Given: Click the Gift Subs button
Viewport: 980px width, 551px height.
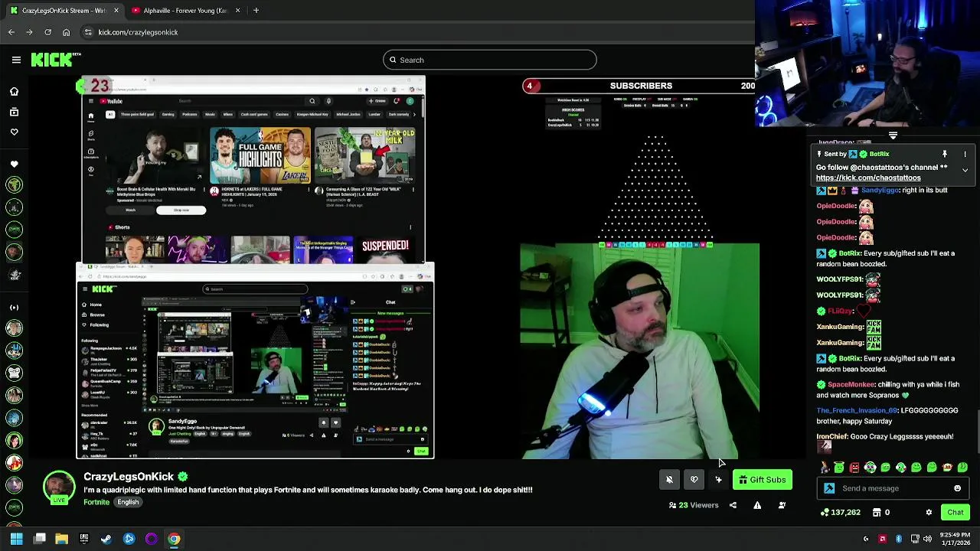Looking at the screenshot, I should (763, 480).
